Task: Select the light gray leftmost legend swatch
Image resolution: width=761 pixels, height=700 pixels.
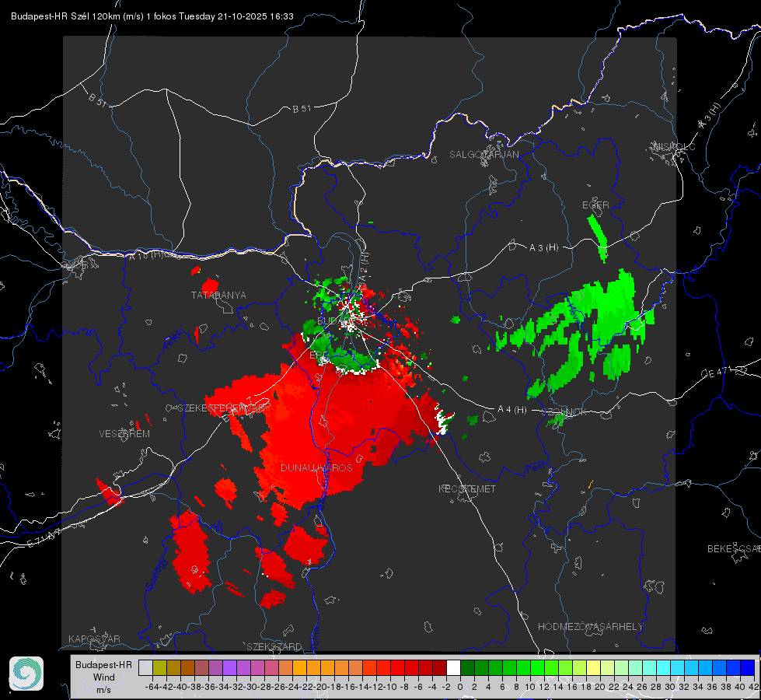Action: (x=145, y=667)
